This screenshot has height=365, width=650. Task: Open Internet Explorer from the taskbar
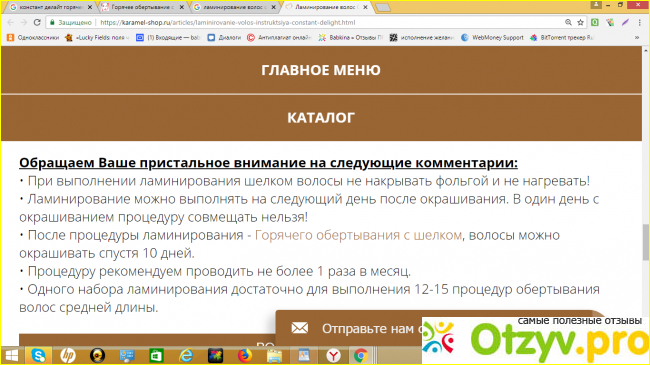click(186, 355)
